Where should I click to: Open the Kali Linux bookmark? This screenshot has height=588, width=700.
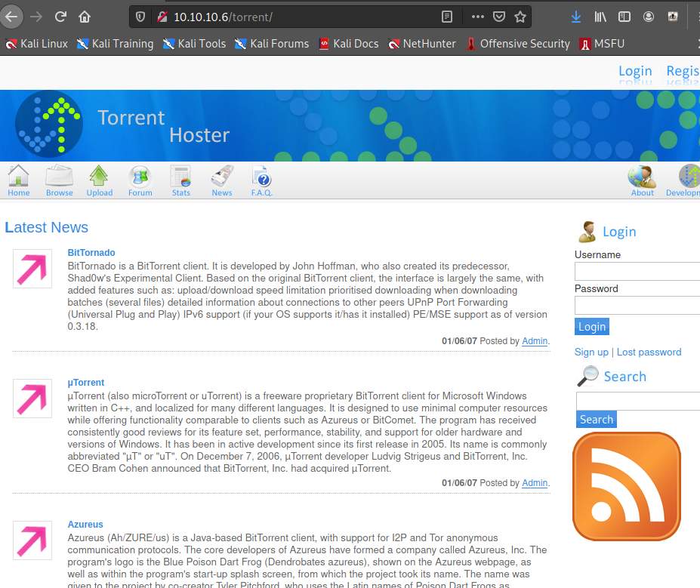click(x=36, y=44)
